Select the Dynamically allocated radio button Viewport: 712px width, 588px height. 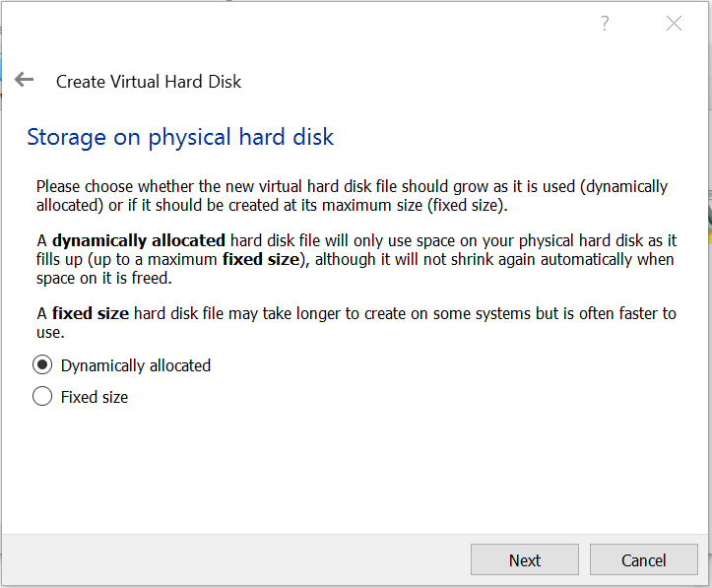tap(42, 365)
